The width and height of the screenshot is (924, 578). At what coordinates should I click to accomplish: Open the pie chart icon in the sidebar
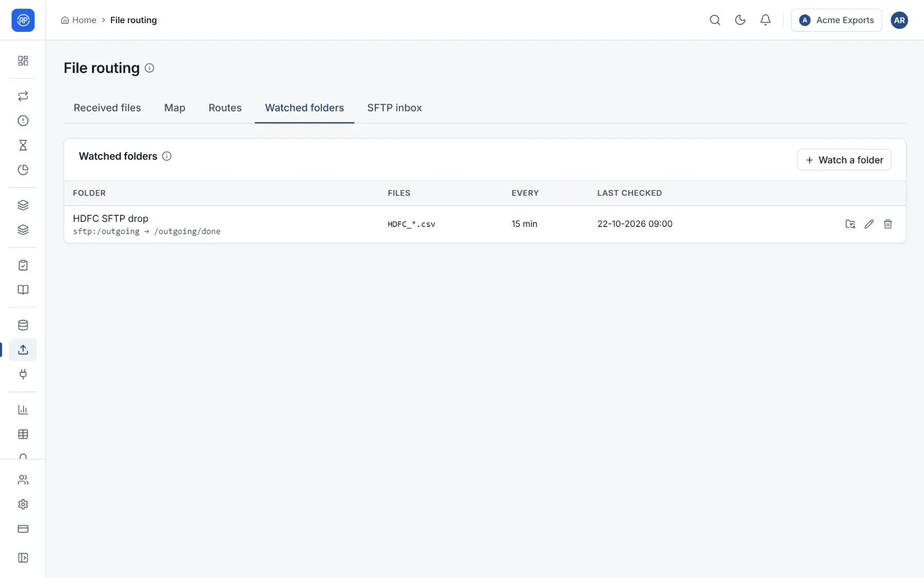[23, 170]
